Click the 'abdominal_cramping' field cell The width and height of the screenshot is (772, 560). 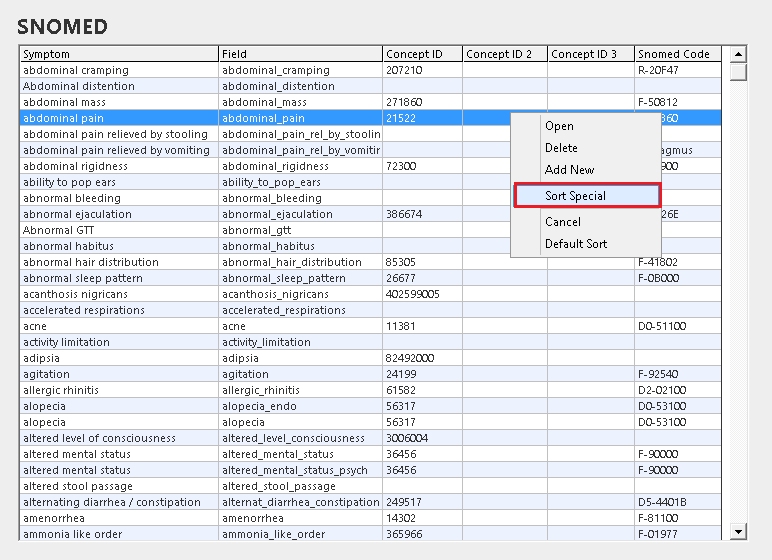(x=300, y=70)
